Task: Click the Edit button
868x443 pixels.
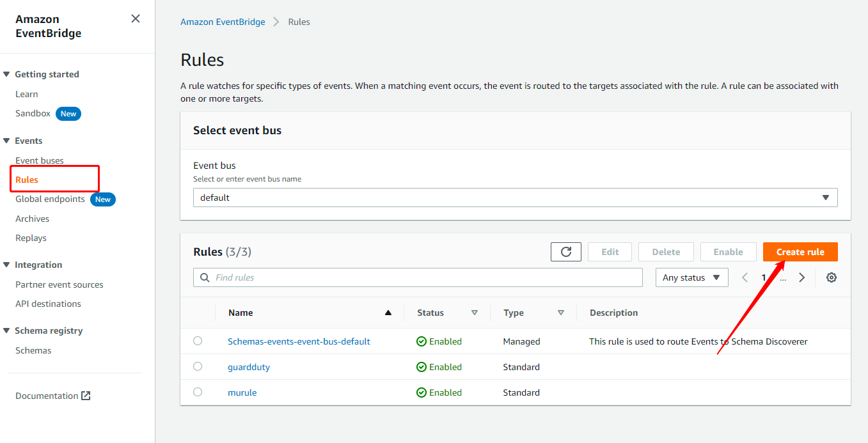Action: click(610, 252)
